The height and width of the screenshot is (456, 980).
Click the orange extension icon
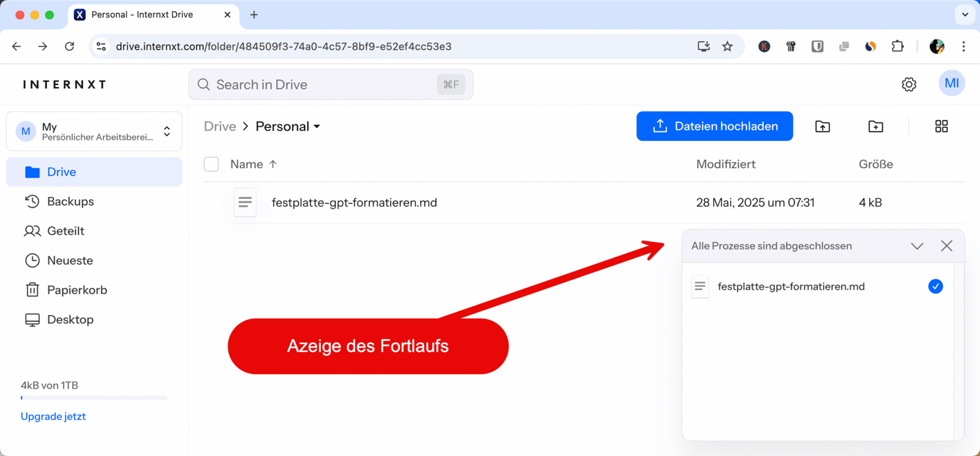tap(870, 47)
